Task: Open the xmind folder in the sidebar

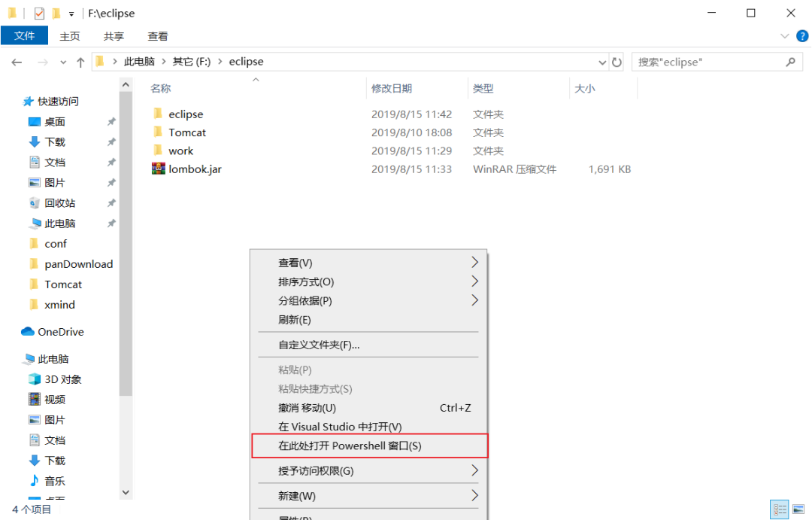Action: [59, 305]
